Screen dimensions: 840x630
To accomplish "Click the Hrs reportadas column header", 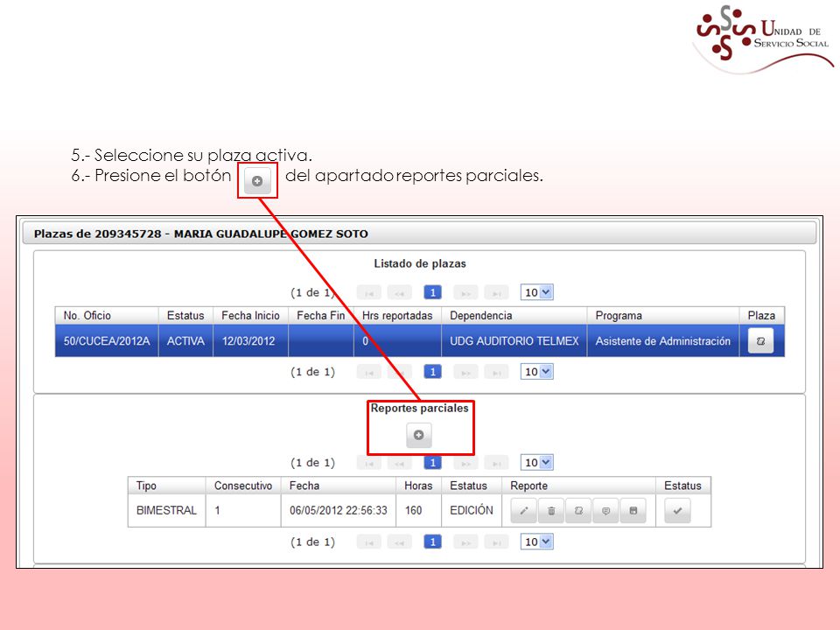I will [x=397, y=316].
